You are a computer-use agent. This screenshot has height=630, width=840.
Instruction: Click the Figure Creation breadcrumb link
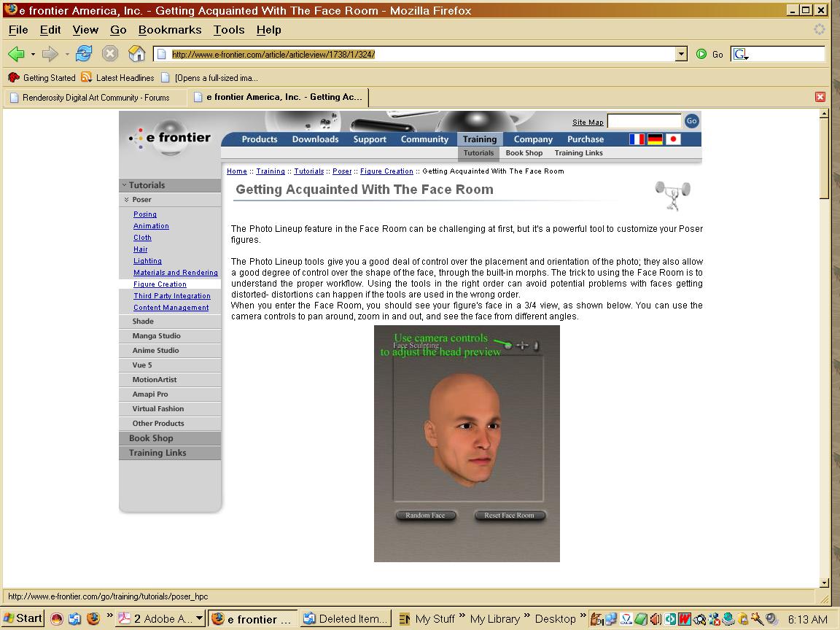[x=386, y=171]
